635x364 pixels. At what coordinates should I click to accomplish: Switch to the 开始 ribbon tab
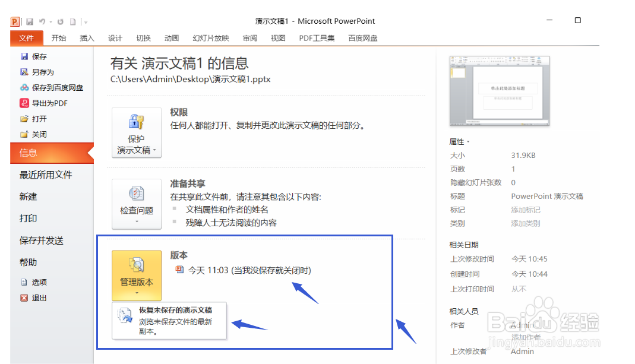pos(59,38)
